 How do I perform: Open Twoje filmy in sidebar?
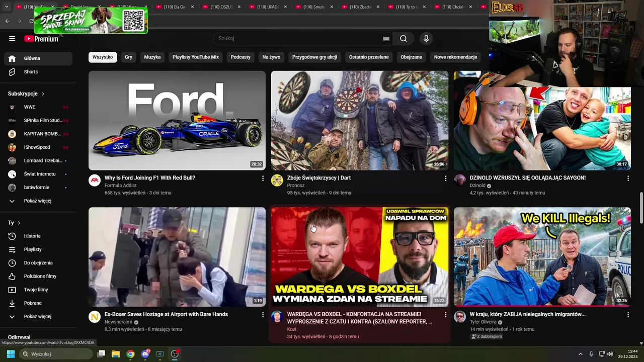[38, 290]
